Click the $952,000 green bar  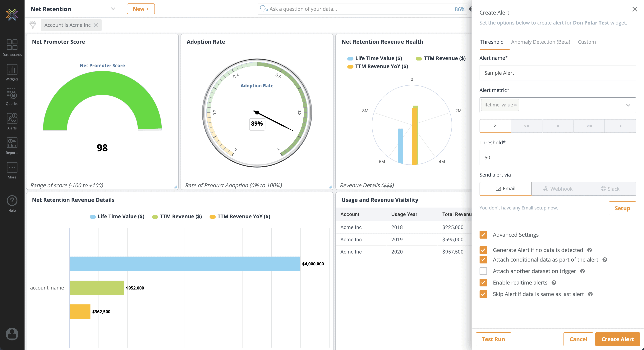coord(97,288)
